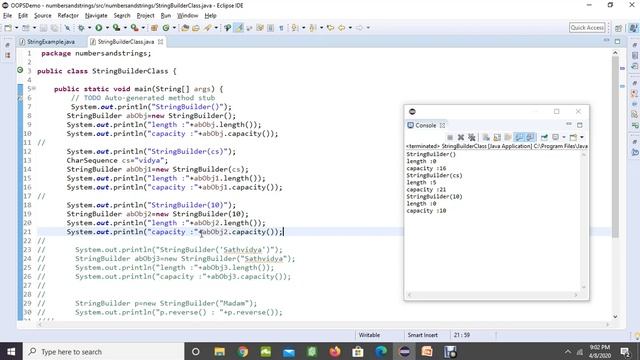640x360 pixels.
Task: Minimize the Console view panel
Action: (569, 124)
